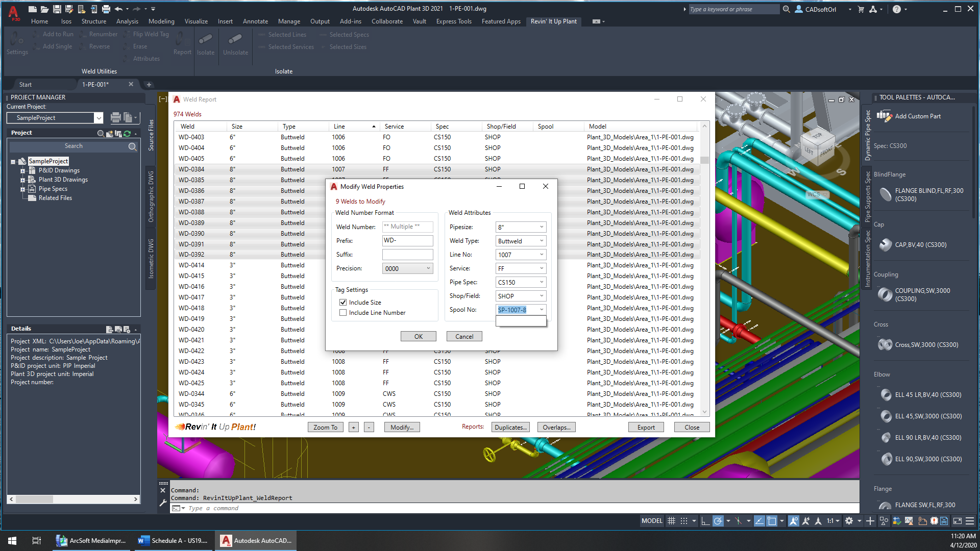Image resolution: width=980 pixels, height=551 pixels.
Task: Uncheck the Include Size checkbox
Action: [x=343, y=303]
